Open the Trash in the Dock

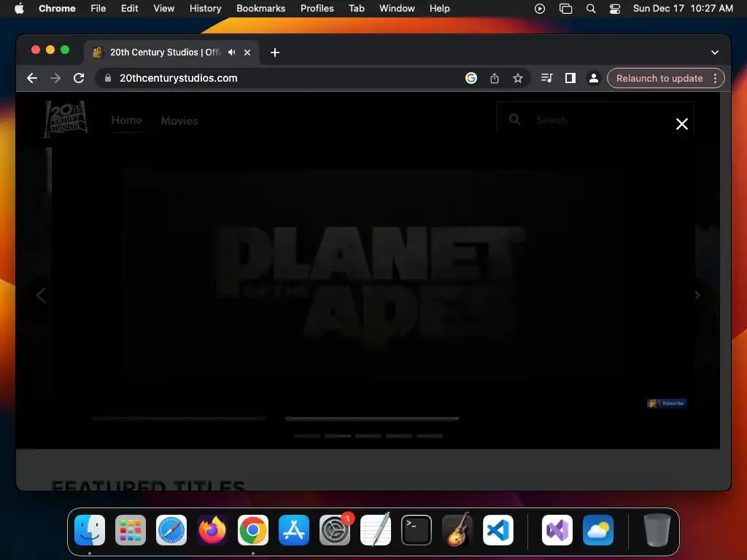click(x=657, y=530)
